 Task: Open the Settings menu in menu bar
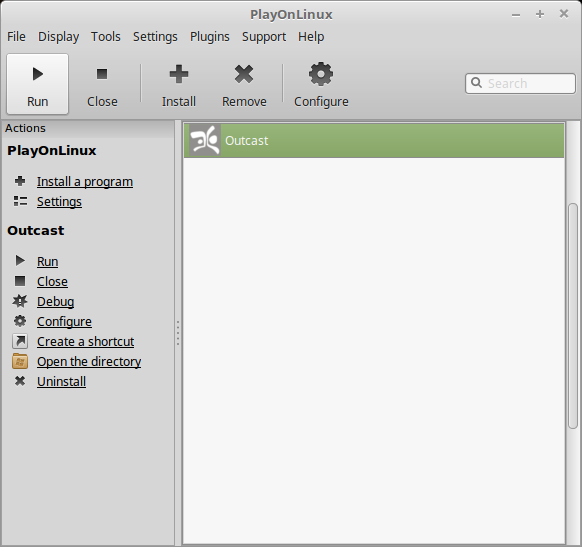point(155,37)
